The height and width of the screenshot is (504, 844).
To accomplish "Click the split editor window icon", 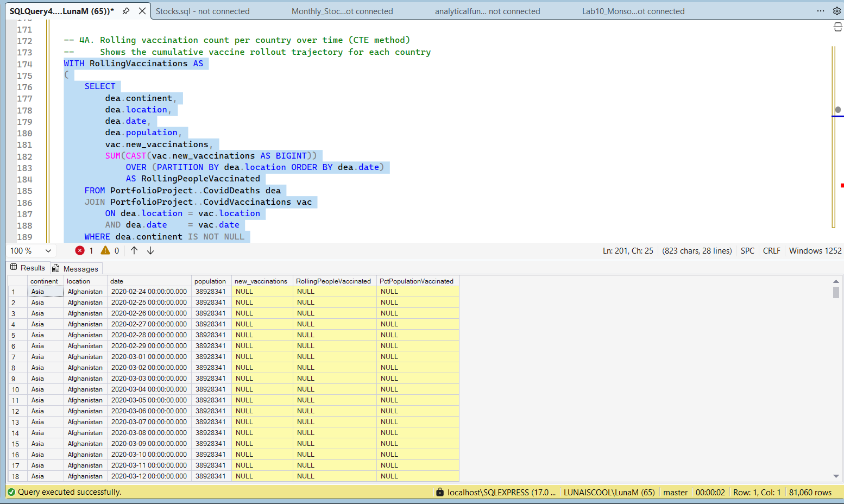I will [837, 27].
